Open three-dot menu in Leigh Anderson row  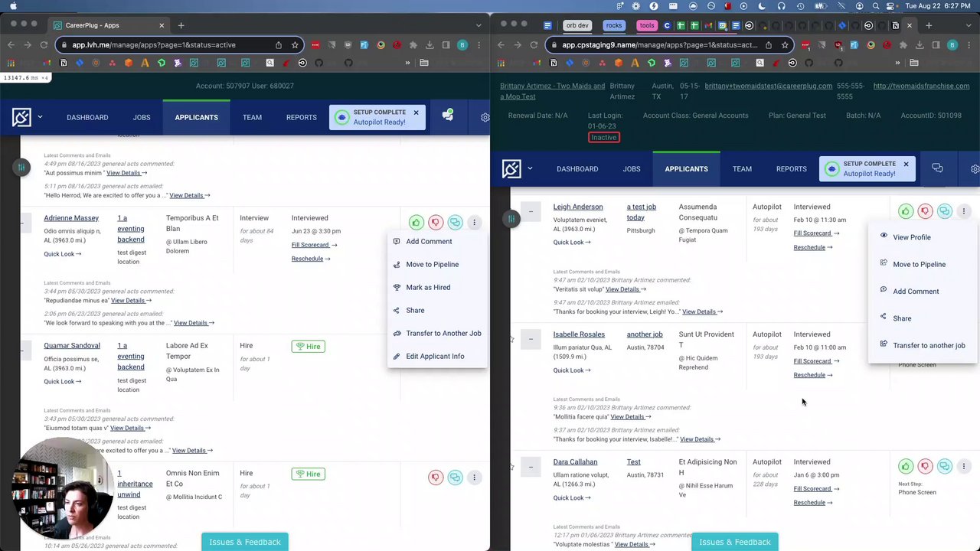coord(964,211)
